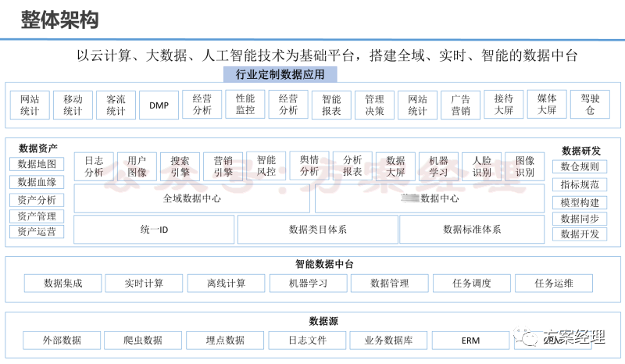Select the 搜索引擎 box

pos(180,166)
